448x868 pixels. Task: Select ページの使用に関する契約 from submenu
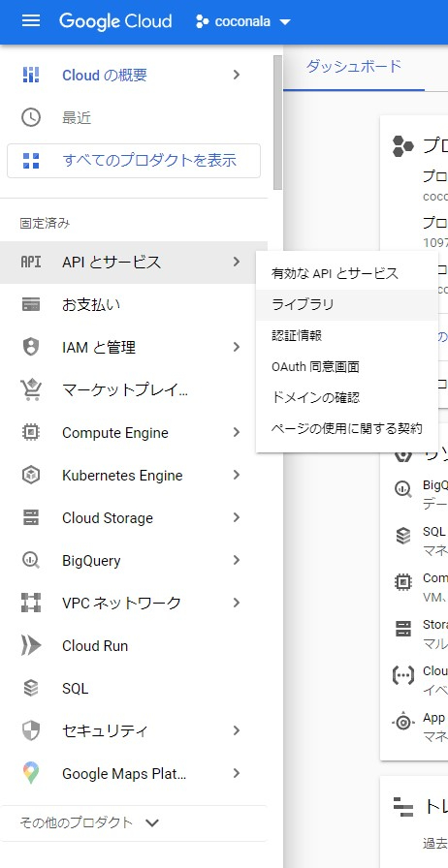tap(347, 428)
